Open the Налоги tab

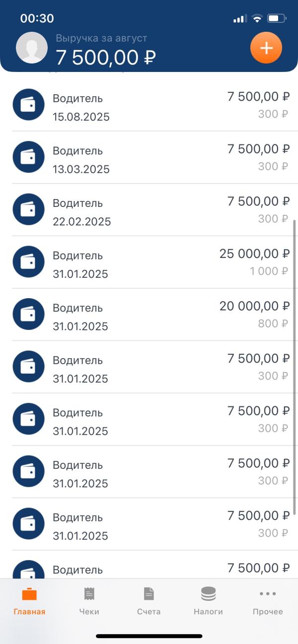[208, 601]
